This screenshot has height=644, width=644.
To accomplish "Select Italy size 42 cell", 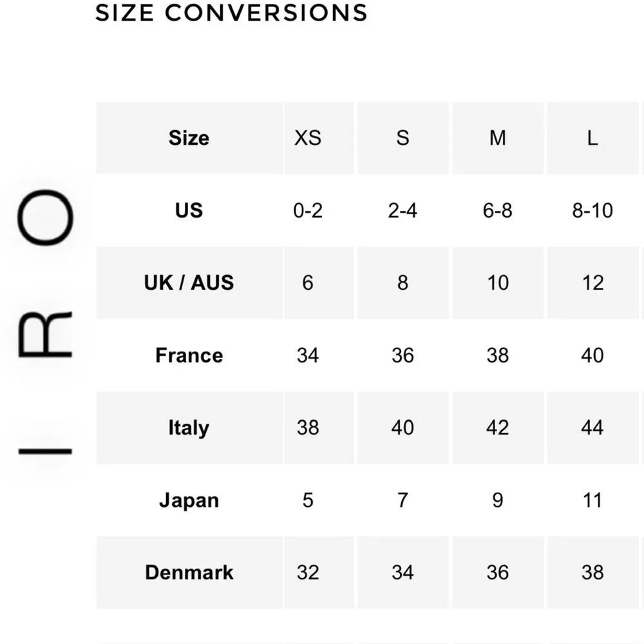I will point(497,428).
